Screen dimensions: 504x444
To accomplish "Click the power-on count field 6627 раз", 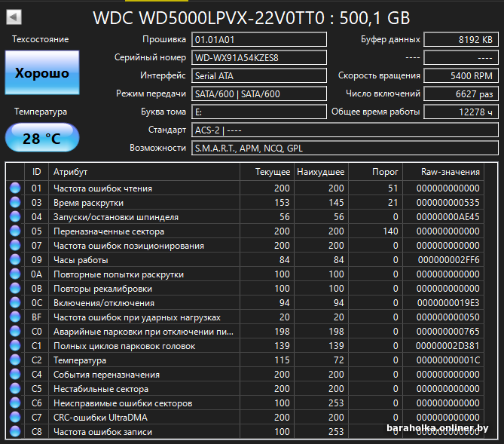I will click(x=461, y=93).
